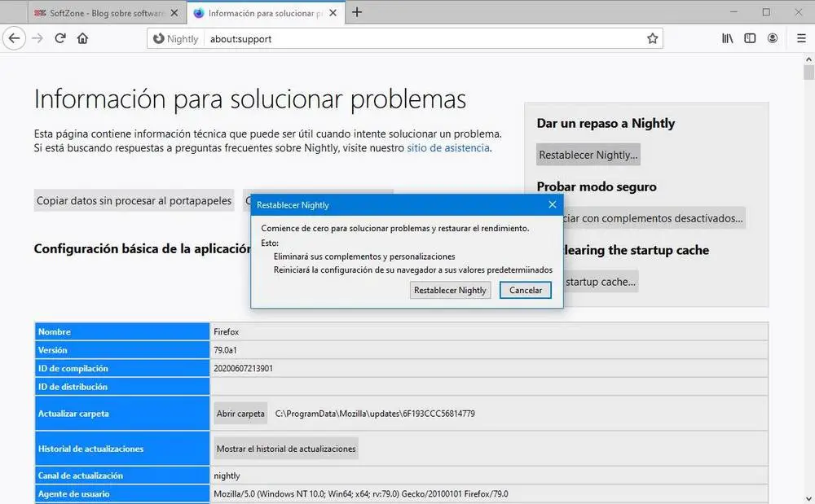
Task: Click the complementos desactivados button
Action: point(654,218)
